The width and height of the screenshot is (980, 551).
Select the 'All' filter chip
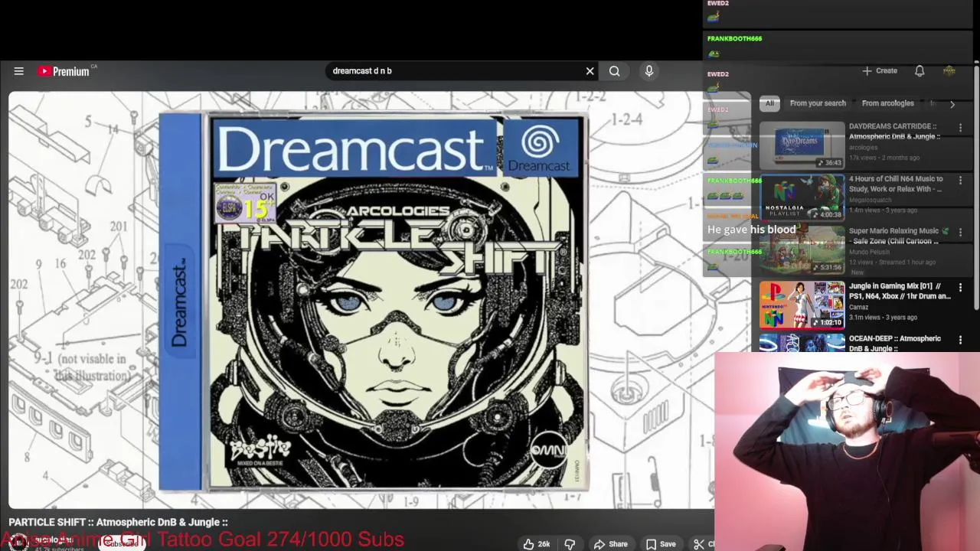point(769,103)
